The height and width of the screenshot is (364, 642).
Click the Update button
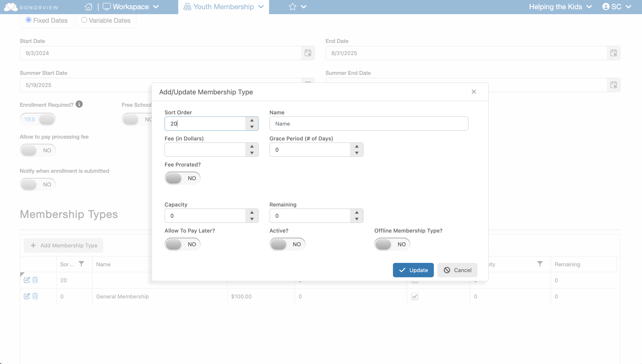pos(413,270)
